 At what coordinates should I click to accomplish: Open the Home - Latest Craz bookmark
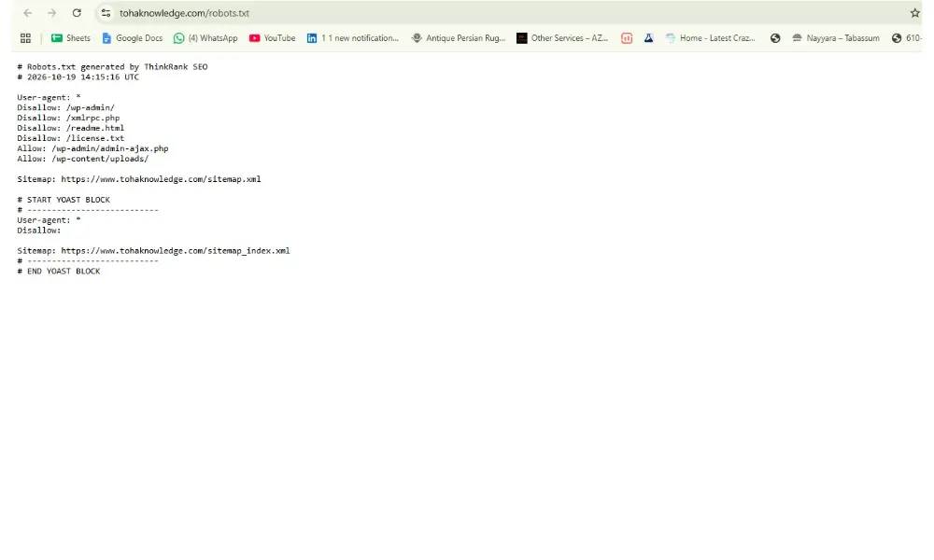tap(711, 38)
